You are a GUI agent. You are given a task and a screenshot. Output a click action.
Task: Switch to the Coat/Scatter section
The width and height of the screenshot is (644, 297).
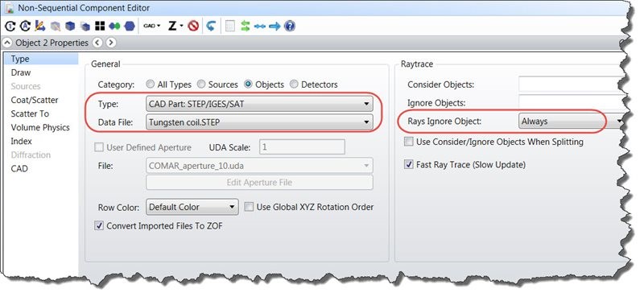tap(35, 100)
